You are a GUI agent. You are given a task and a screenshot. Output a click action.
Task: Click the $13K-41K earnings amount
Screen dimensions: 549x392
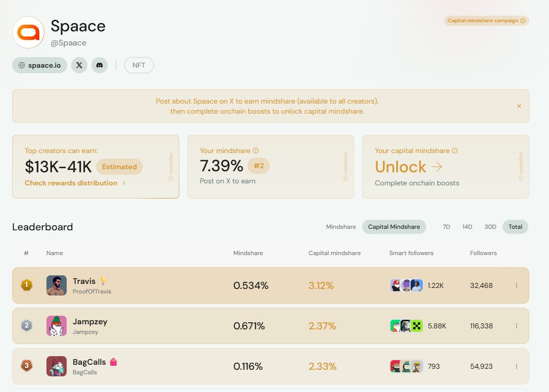click(x=58, y=167)
